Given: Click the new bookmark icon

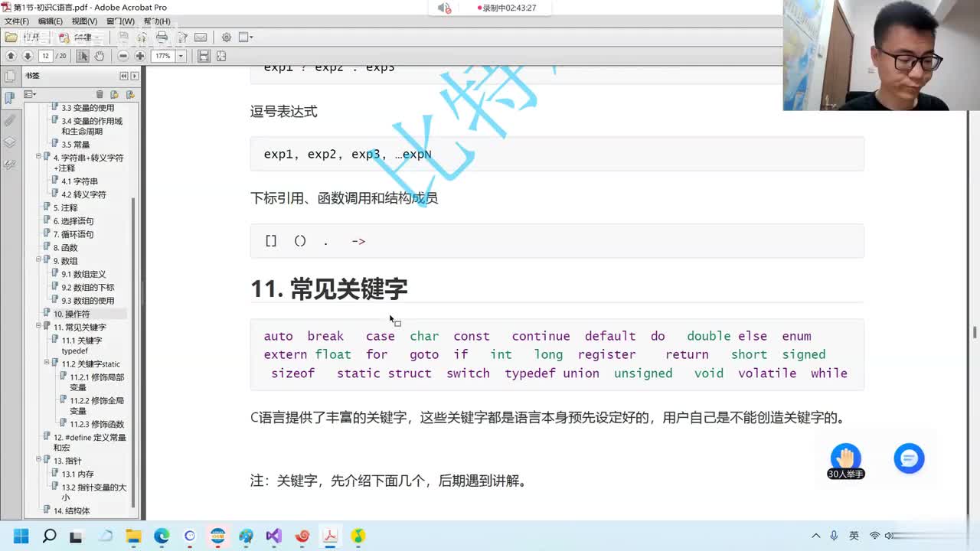Looking at the screenshot, I should tap(114, 94).
